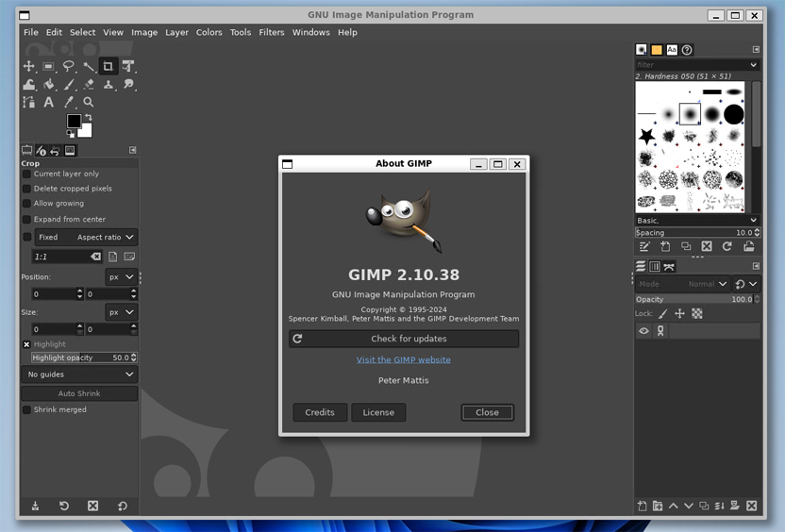Select the Text tool
785x532 pixels.
point(48,102)
